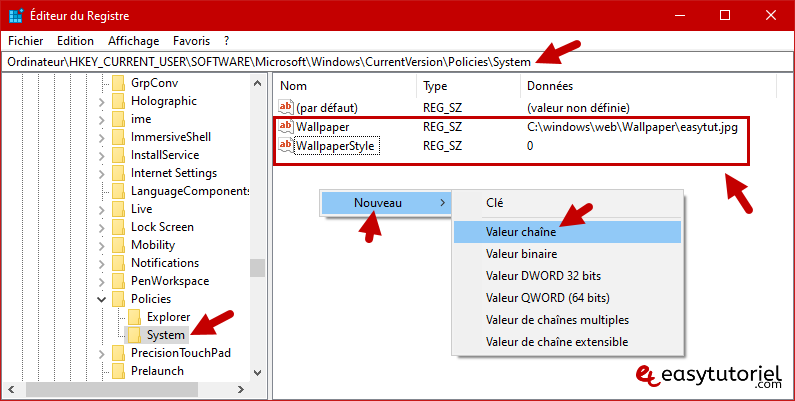
Task: Collapse the Policies key
Action: point(101,300)
